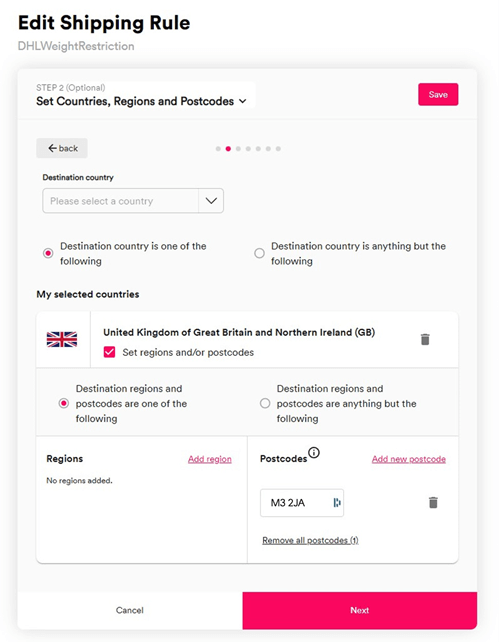
Task: Click the Save button
Action: (x=438, y=95)
